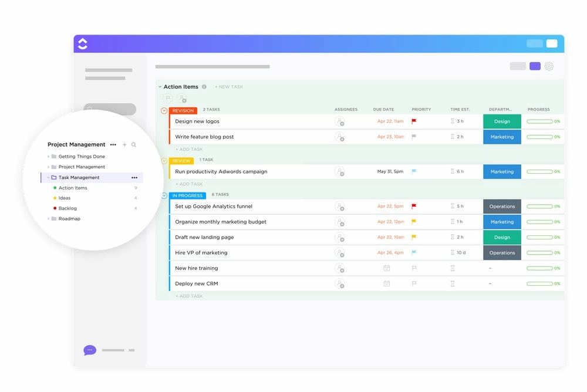Open the ClickUp logo menu
Screen dimensions: 587x392
(x=82, y=43)
